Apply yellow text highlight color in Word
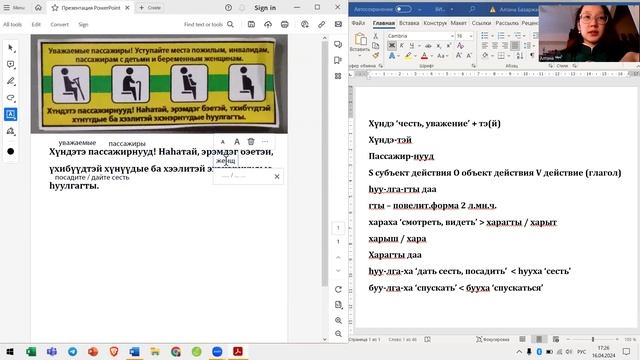 [x=407, y=56]
